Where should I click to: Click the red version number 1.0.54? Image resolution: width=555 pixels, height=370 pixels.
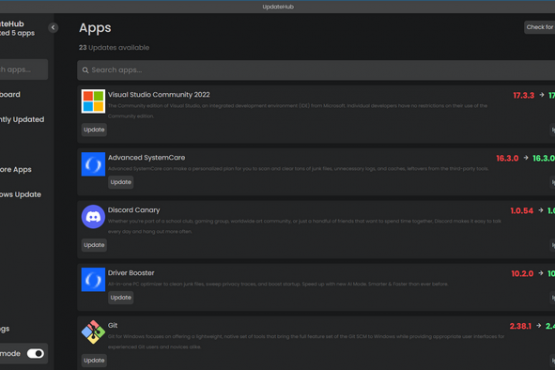pos(522,211)
